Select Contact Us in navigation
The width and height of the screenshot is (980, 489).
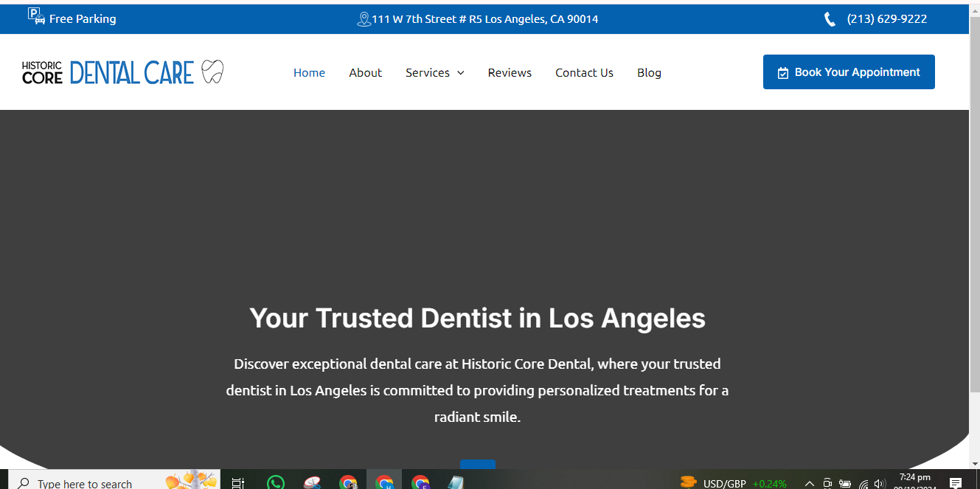584,72
